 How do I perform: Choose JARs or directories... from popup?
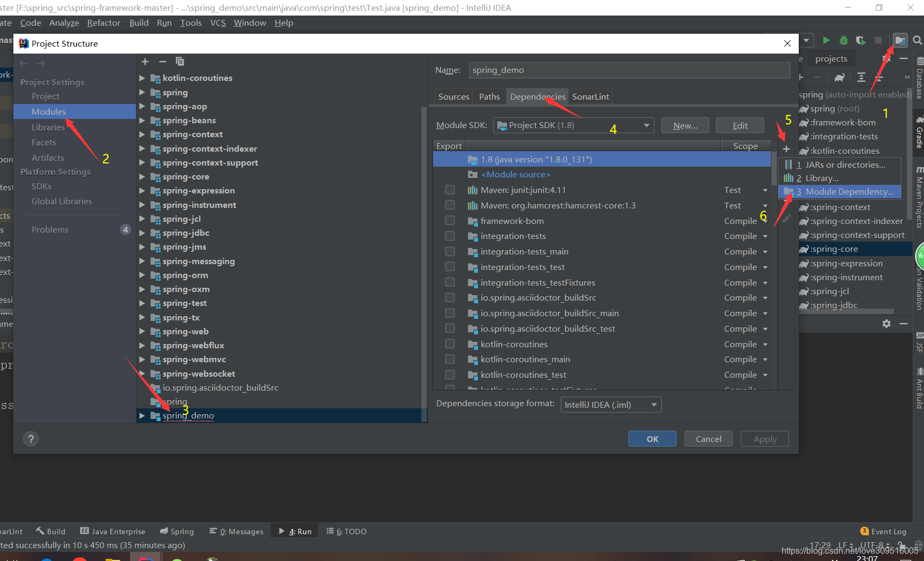(840, 164)
